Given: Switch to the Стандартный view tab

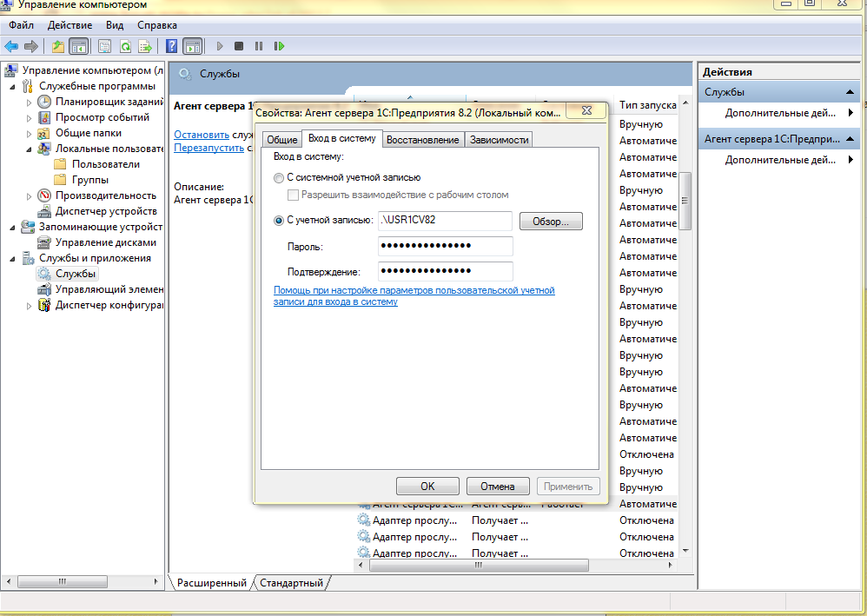Looking at the screenshot, I should pyautogui.click(x=291, y=583).
